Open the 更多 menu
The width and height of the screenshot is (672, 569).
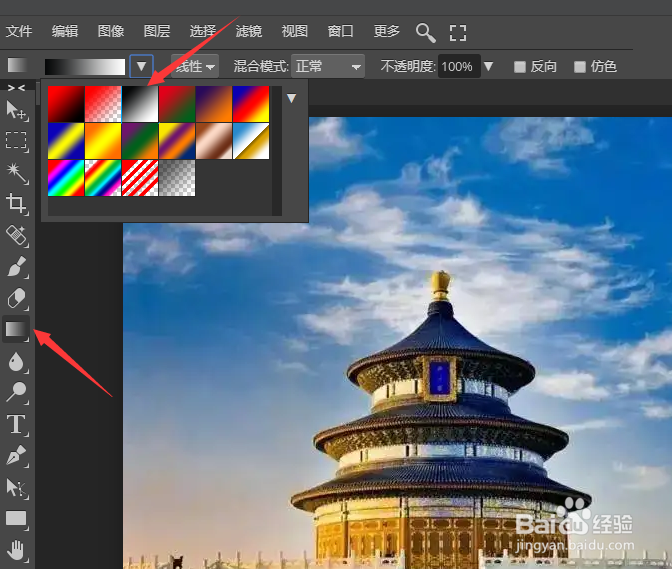pos(387,31)
